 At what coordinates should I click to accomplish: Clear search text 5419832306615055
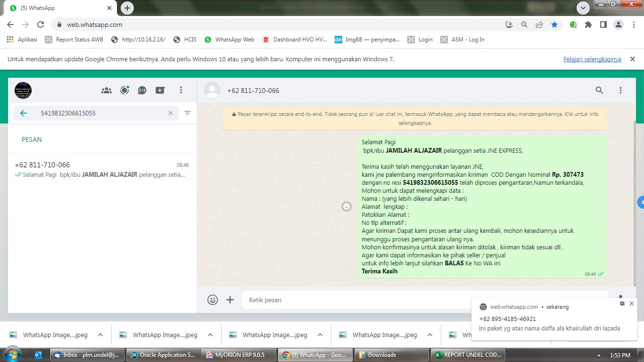171,113
